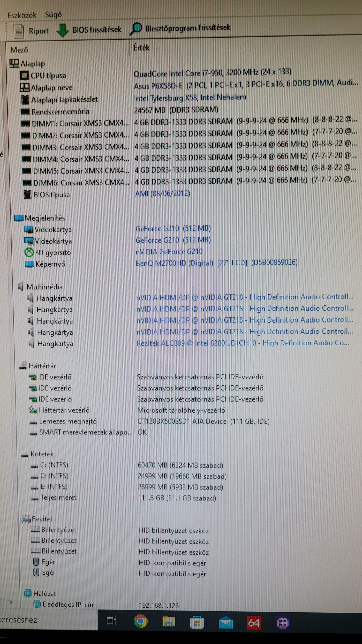Open File Explorer from the taskbar
This screenshot has height=644, width=362.
coord(169,621)
